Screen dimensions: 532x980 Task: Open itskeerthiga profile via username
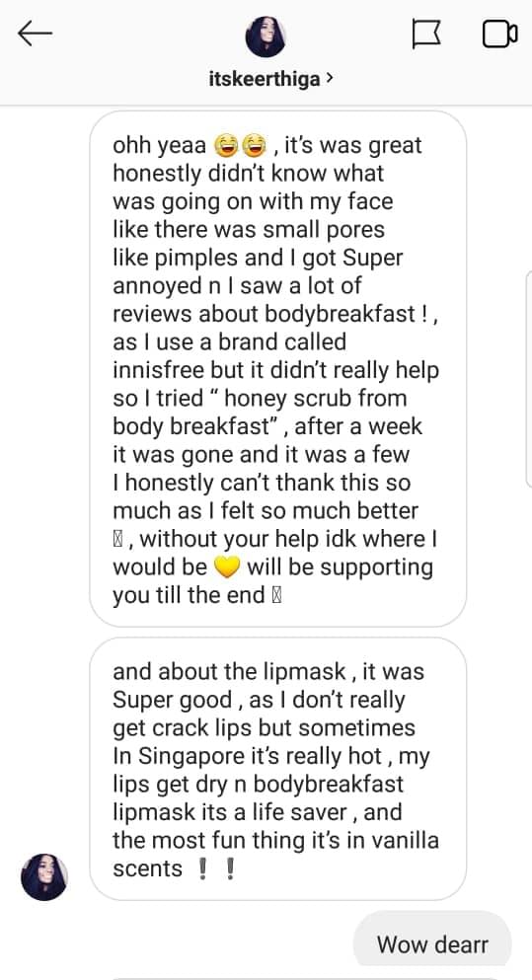pyautogui.click(x=265, y=79)
